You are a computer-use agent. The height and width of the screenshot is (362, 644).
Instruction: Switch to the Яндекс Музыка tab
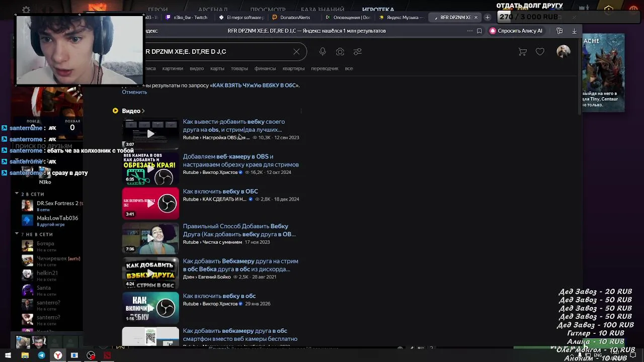coord(401,18)
